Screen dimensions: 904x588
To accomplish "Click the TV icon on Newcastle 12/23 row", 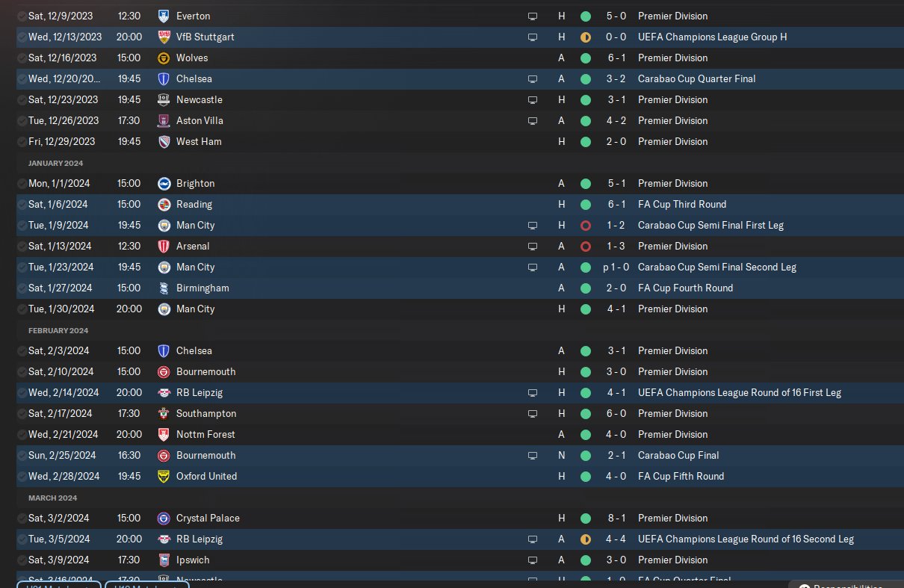I will pyautogui.click(x=533, y=99).
